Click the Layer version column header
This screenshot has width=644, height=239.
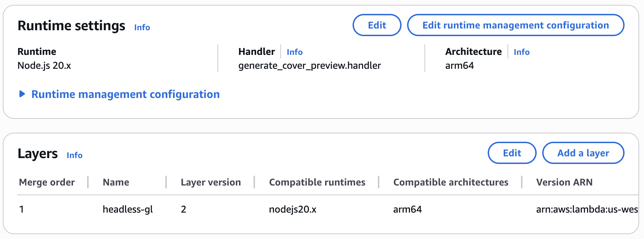[211, 182]
